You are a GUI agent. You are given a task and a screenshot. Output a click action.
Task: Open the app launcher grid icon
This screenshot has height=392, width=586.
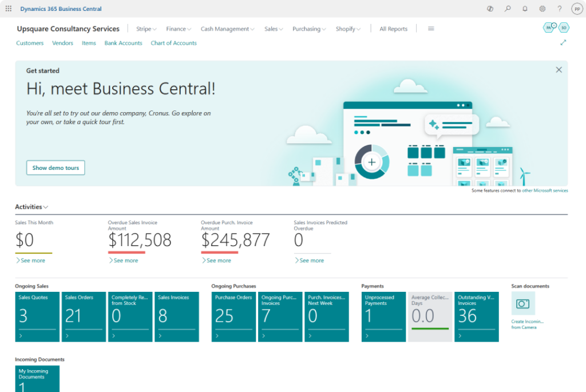[8, 9]
